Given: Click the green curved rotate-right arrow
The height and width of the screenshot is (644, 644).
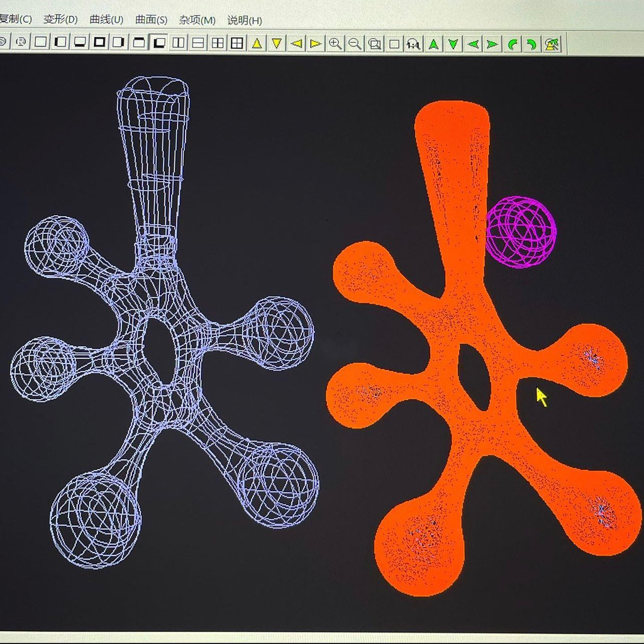Looking at the screenshot, I should coord(532,43).
